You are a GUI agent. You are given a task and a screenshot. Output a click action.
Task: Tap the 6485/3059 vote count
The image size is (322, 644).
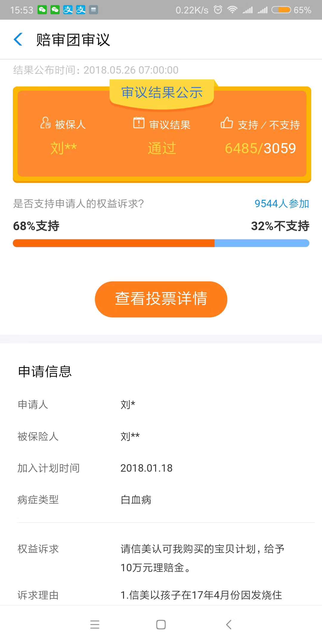click(260, 148)
